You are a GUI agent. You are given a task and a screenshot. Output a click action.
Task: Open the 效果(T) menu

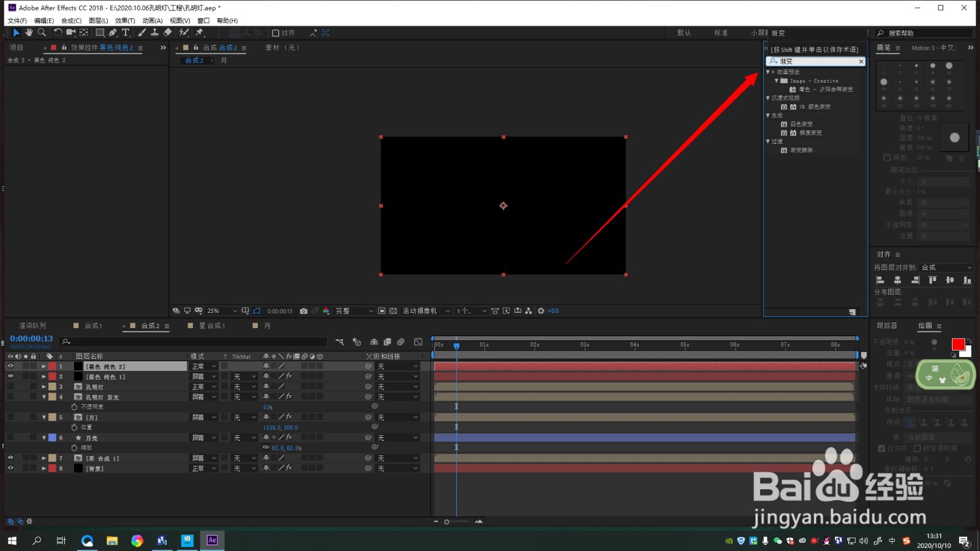tap(125, 21)
